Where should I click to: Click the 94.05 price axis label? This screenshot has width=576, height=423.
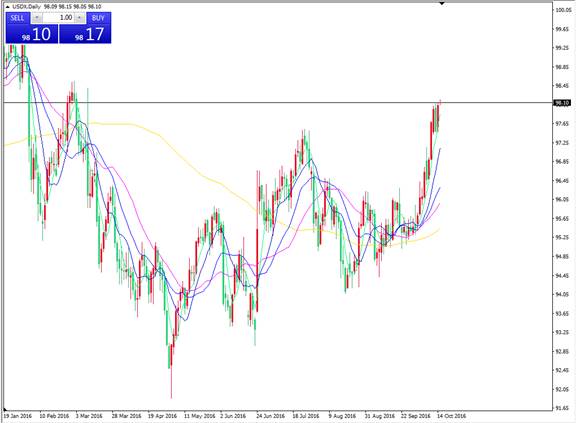coord(563,294)
